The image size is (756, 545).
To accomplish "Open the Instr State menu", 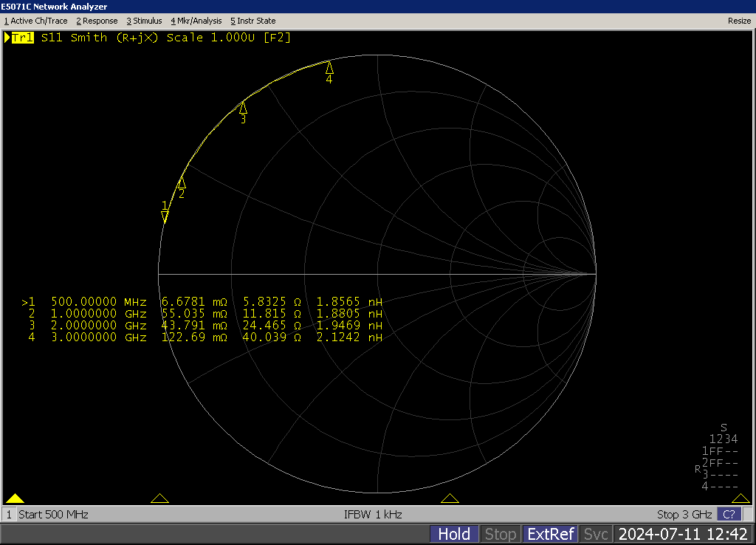I will [252, 21].
